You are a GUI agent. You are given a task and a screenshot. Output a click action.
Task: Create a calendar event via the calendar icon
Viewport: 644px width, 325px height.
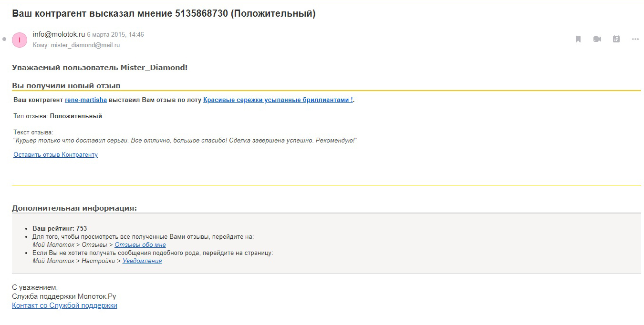pyautogui.click(x=616, y=39)
